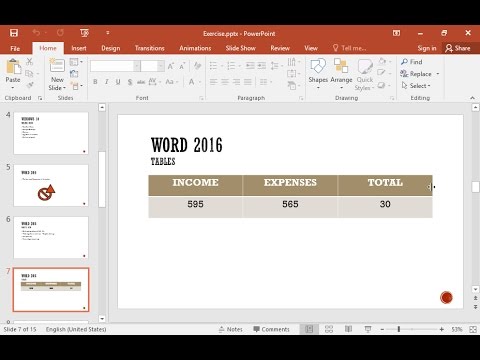Click the zoom in plus button

441,329
